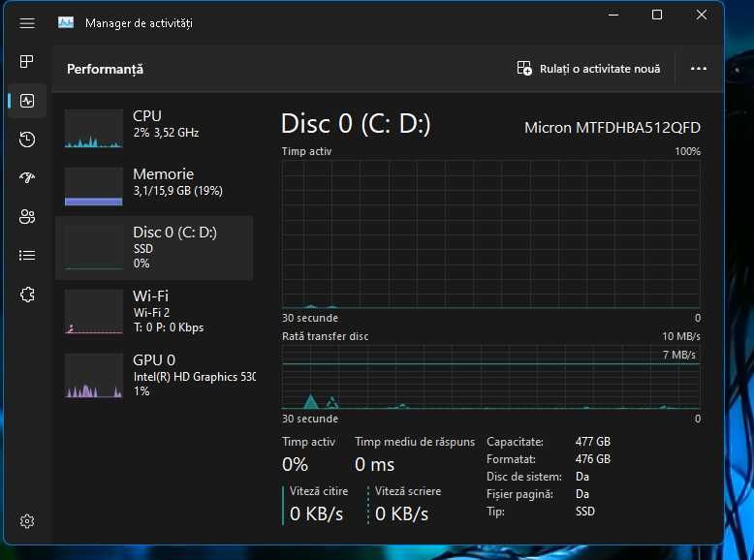Close the Manager de activități window
The width and height of the screenshot is (754, 560).
[702, 15]
